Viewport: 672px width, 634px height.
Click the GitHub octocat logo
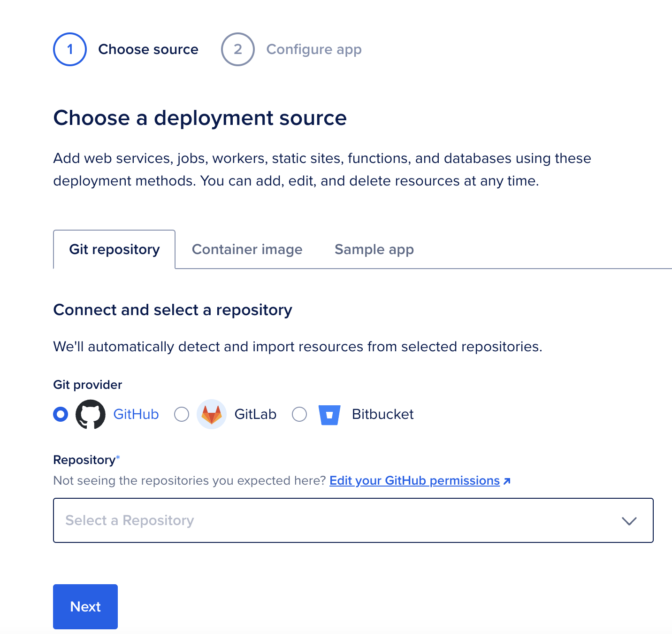click(90, 414)
